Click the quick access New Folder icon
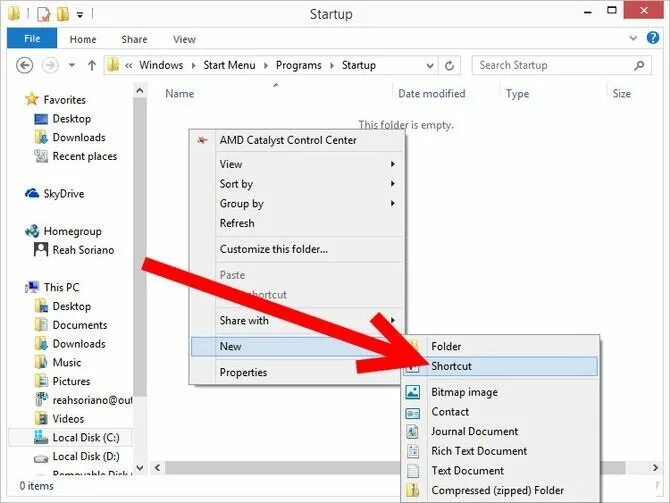Viewport: 670px width, 503px height. [63, 14]
